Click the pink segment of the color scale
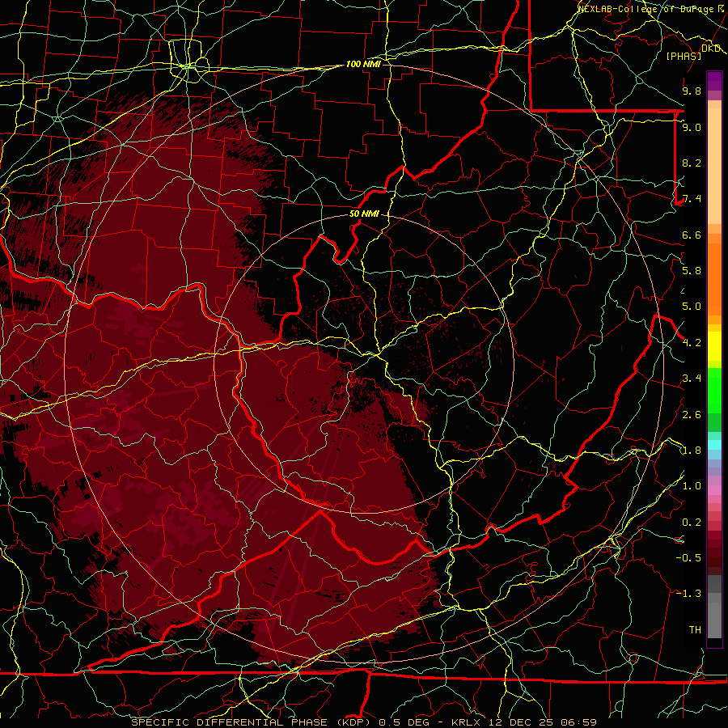 pyautogui.click(x=714, y=490)
